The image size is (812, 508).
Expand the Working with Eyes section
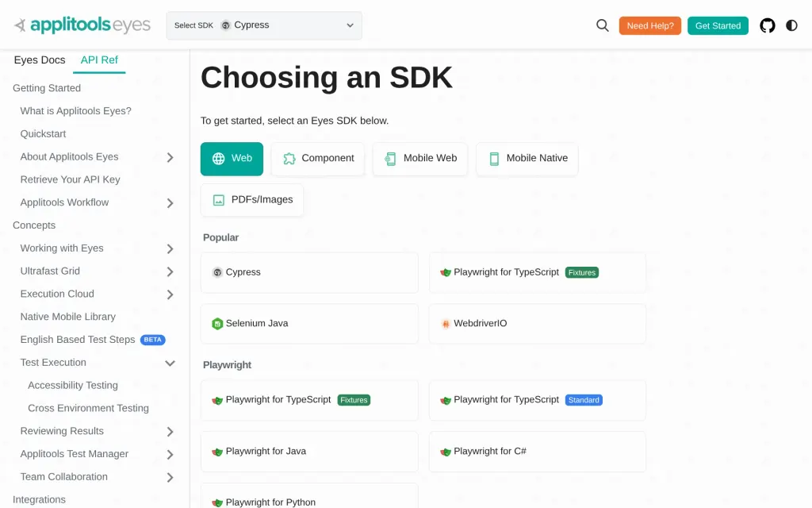170,248
